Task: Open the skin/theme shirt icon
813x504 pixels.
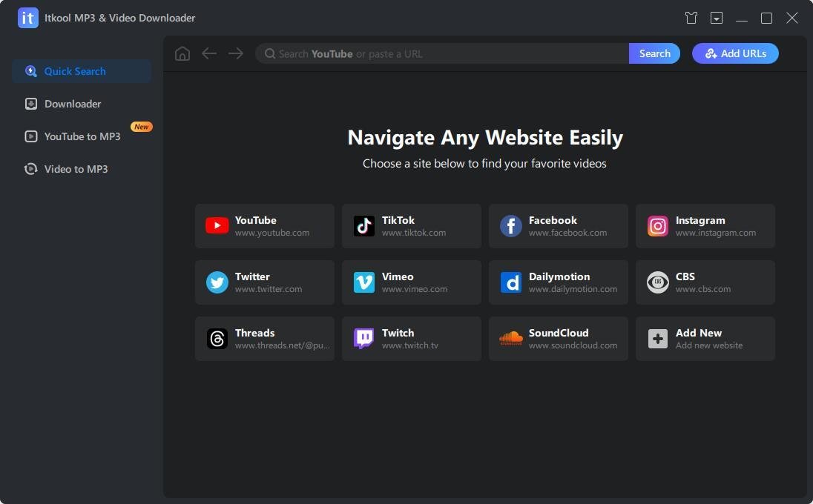Action: pos(691,18)
